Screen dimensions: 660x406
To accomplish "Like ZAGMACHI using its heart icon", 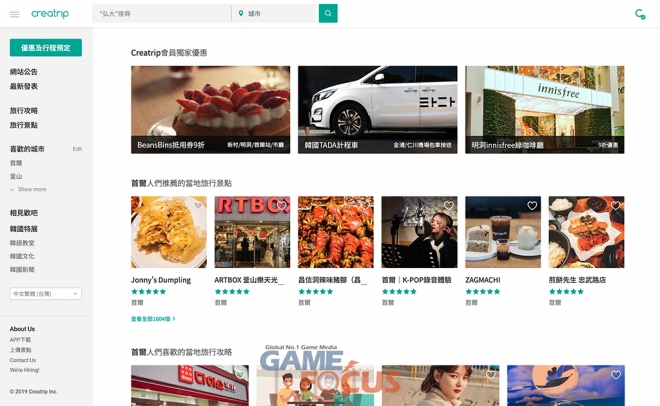I will click(532, 206).
